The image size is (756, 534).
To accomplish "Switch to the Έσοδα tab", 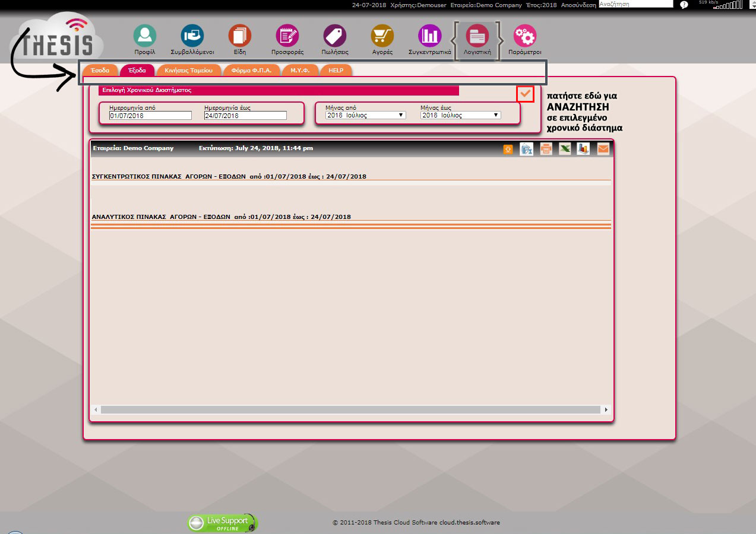I will pyautogui.click(x=100, y=70).
